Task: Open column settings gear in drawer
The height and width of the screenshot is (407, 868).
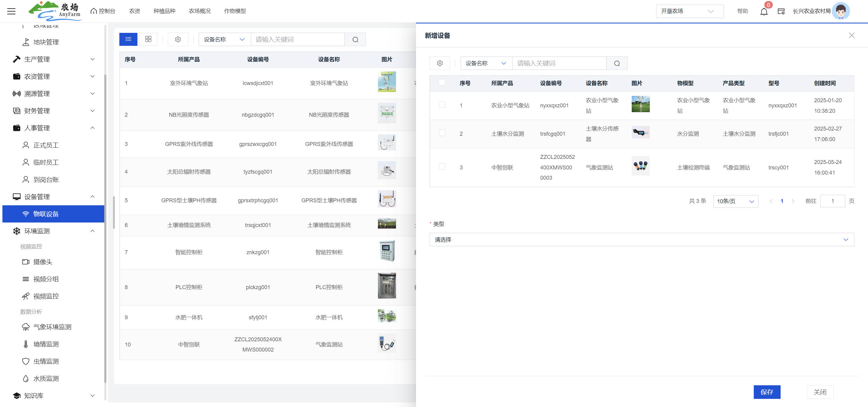Action: pos(439,63)
